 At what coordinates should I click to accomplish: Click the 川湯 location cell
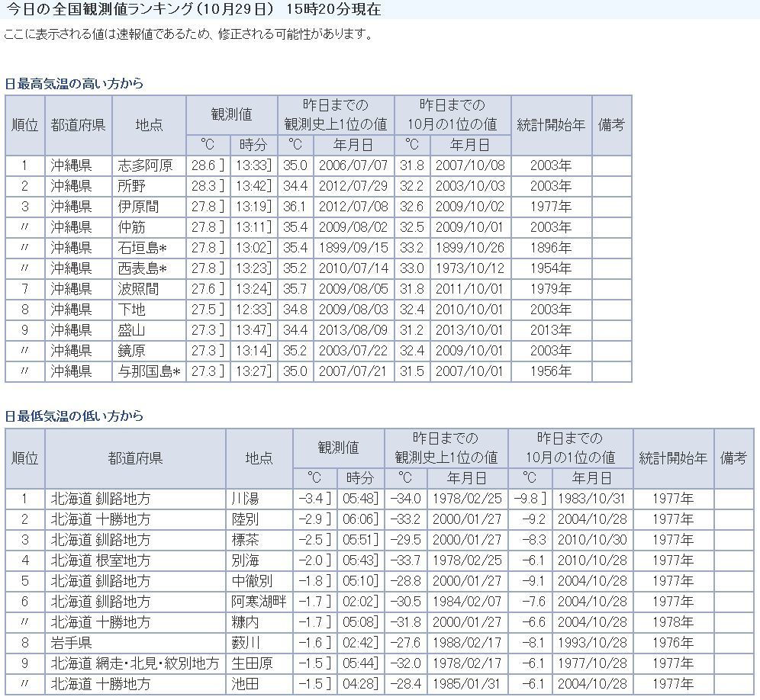pos(246,499)
